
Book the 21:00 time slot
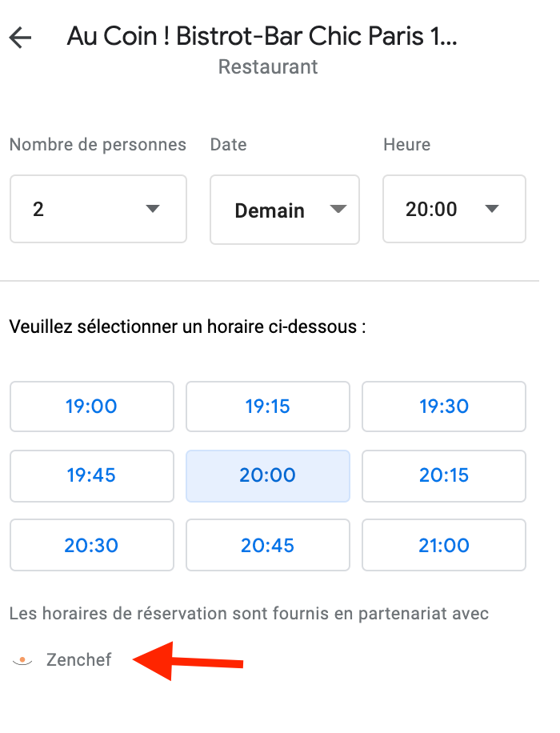[444, 545]
